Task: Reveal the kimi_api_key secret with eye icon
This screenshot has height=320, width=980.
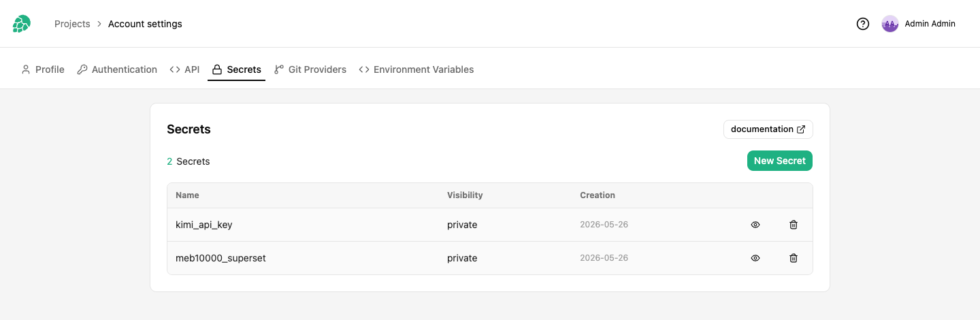Action: (x=755, y=225)
